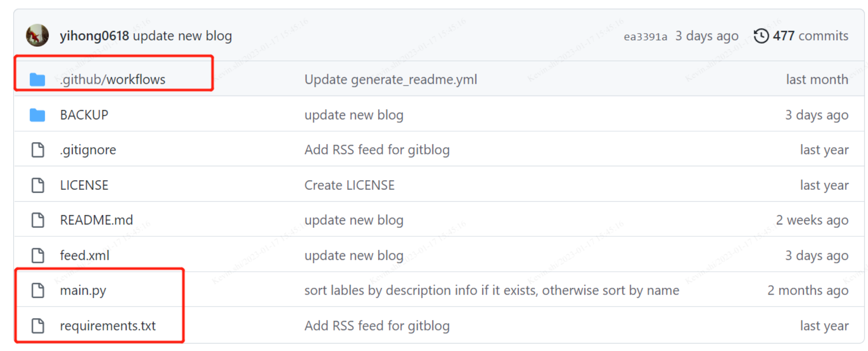Image resolution: width=868 pixels, height=351 pixels.
Task: Open yihong0618's profile avatar
Action: 37,36
